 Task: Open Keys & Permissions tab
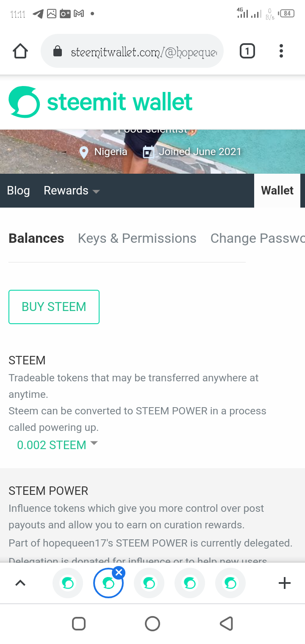click(x=137, y=239)
